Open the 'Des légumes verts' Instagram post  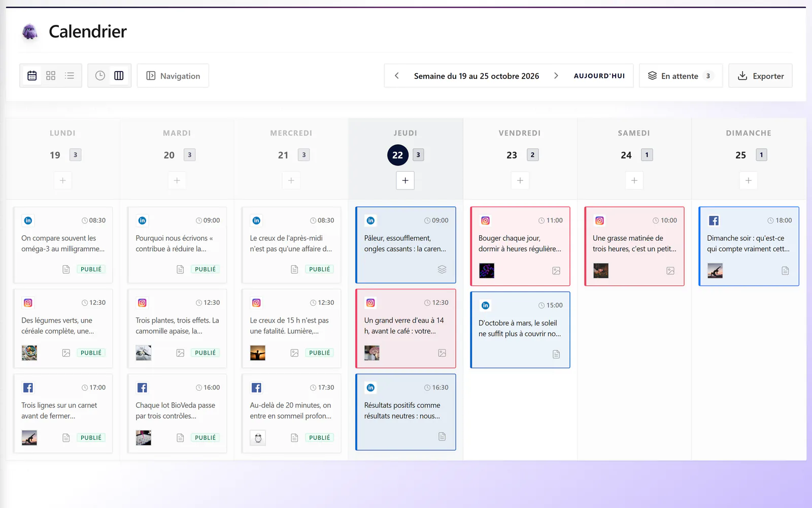63,328
